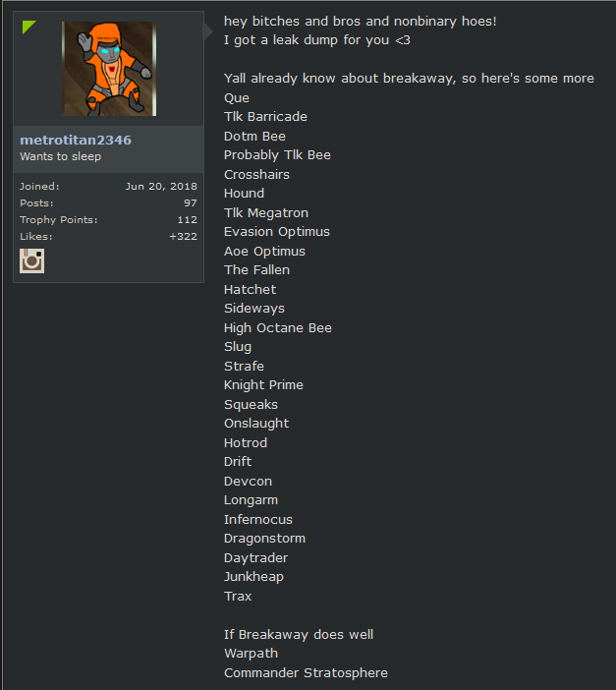Click the post arrow pointer beside avatar

tap(208, 31)
